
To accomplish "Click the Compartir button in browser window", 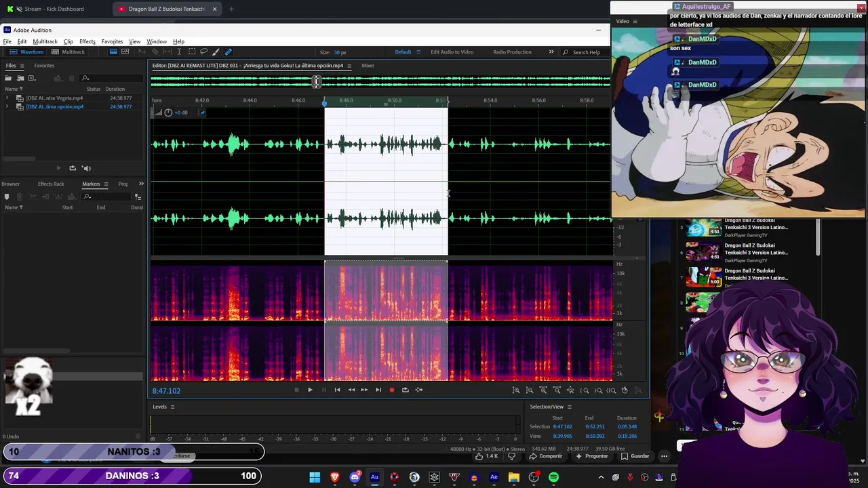I will [546, 456].
